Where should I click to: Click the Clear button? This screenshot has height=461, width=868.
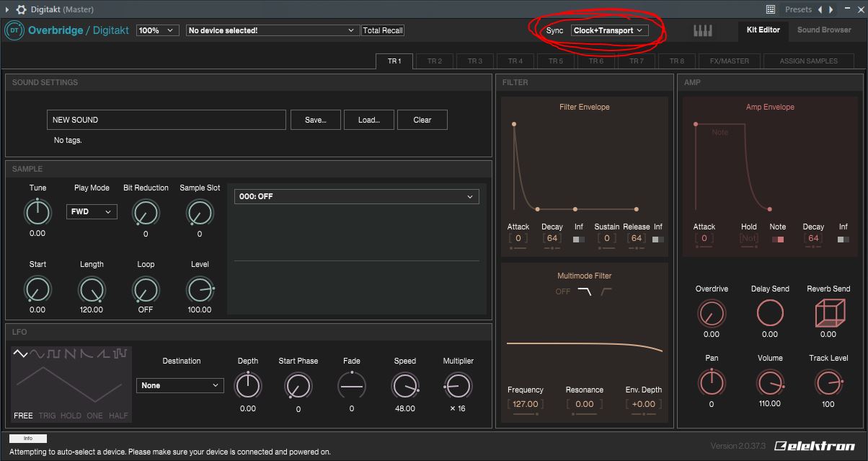coord(422,120)
